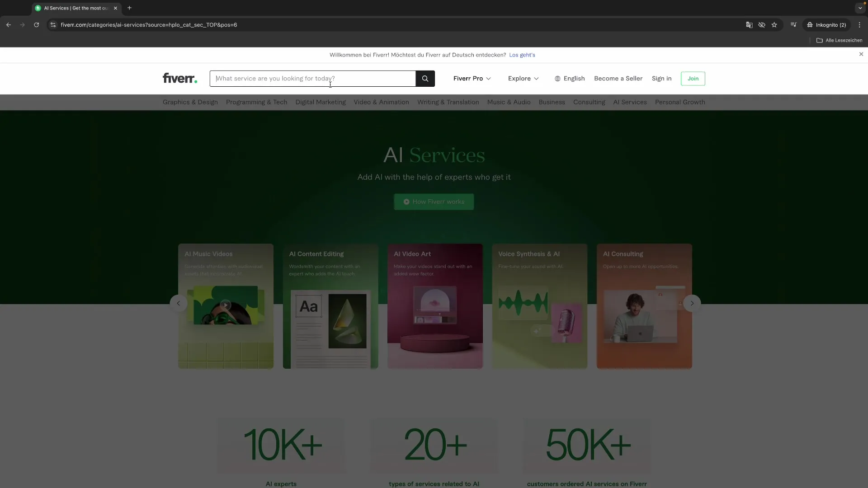Open the AI Video Art card
This screenshot has width=868, height=488.
pyautogui.click(x=435, y=306)
